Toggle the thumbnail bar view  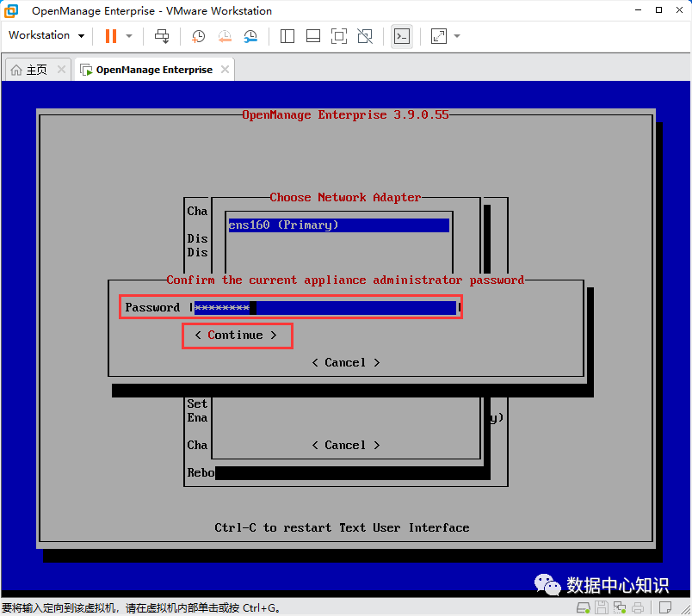[x=313, y=36]
